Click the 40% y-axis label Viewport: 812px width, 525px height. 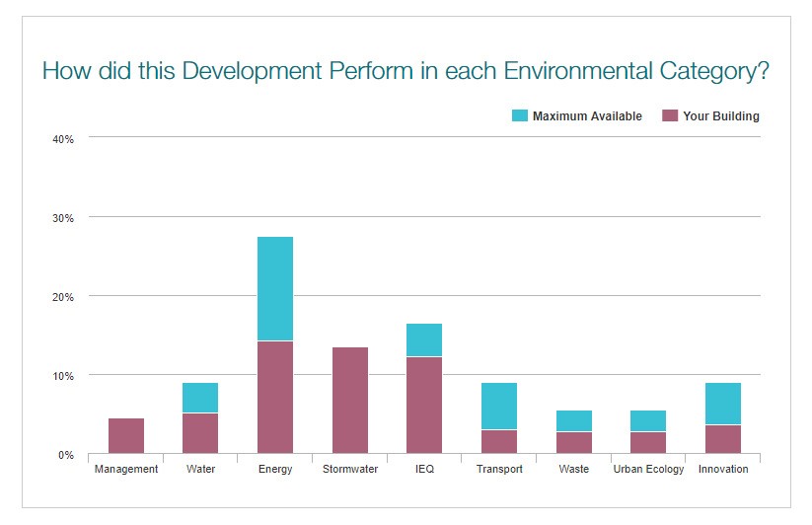63,139
